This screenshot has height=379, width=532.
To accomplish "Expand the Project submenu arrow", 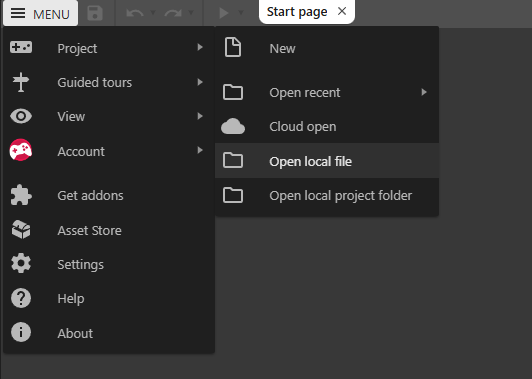I will tap(200, 47).
